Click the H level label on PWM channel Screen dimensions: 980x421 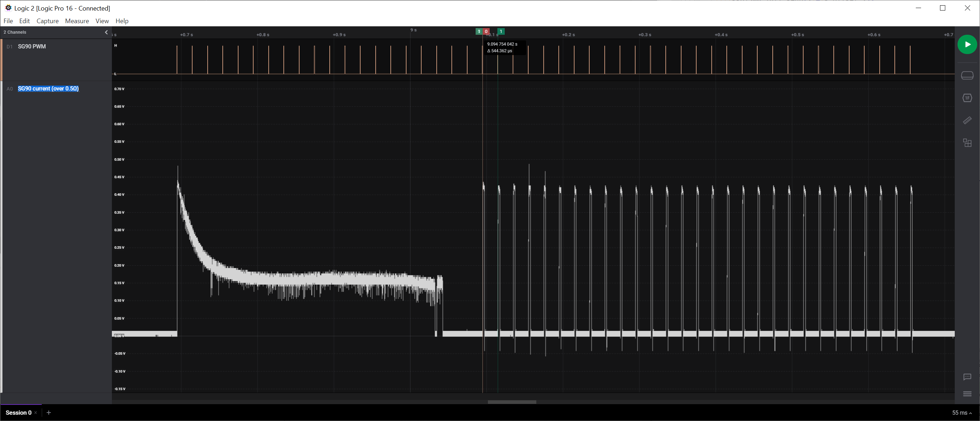tap(116, 46)
